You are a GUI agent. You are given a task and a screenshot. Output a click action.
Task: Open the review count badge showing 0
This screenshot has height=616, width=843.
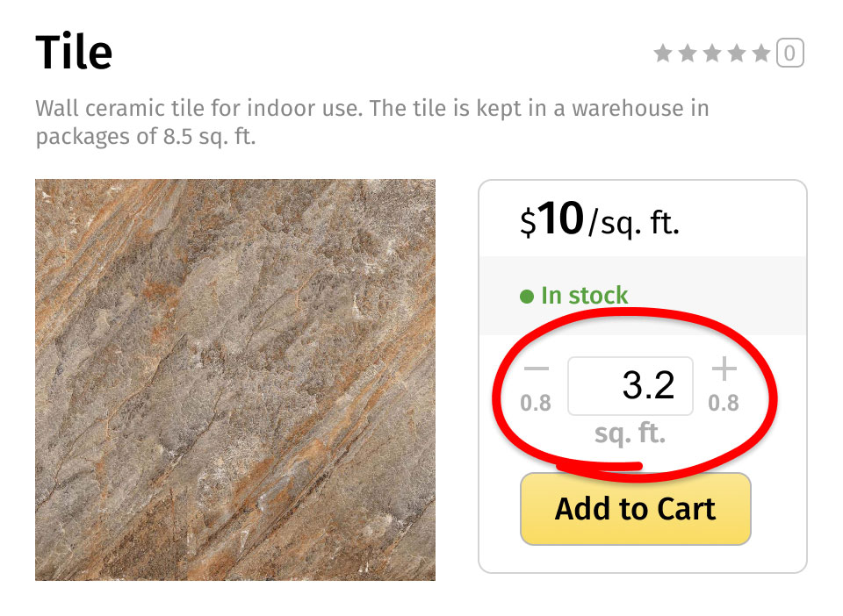(789, 54)
